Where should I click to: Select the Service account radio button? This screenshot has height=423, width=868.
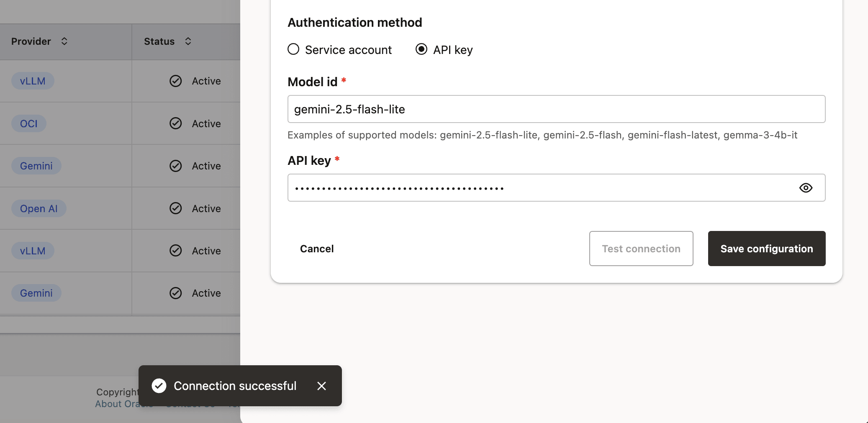293,49
